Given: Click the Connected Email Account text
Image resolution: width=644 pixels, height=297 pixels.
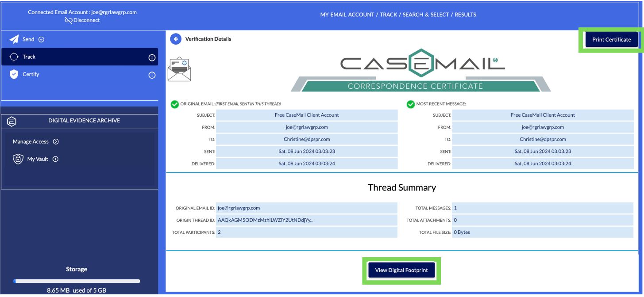Looking at the screenshot, I should pyautogui.click(x=82, y=12).
